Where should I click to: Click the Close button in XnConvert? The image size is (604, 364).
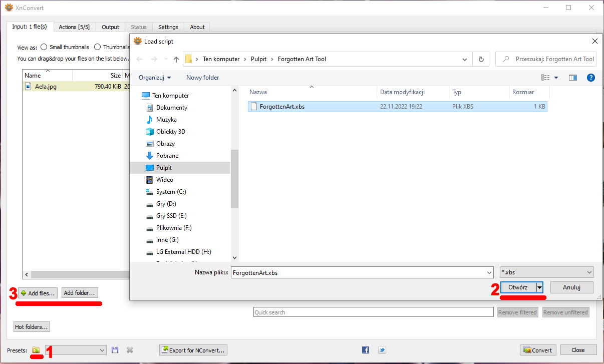click(x=578, y=350)
